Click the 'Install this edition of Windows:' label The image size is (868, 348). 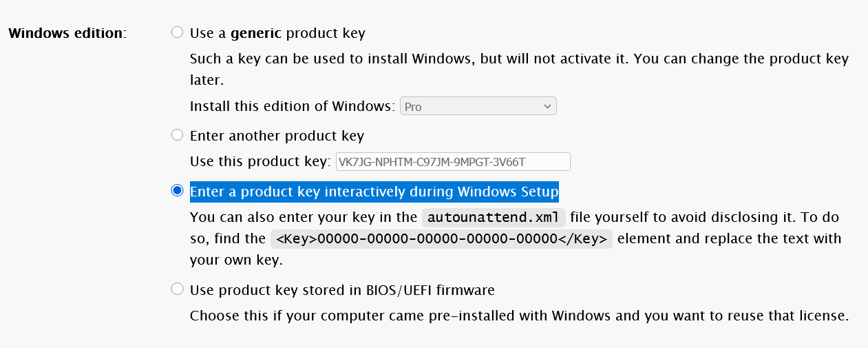293,107
